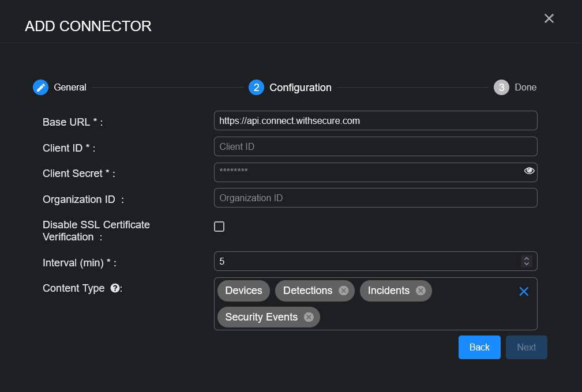This screenshot has height=392, width=582.
Task: Focus the Client ID text field
Action: pos(375,146)
